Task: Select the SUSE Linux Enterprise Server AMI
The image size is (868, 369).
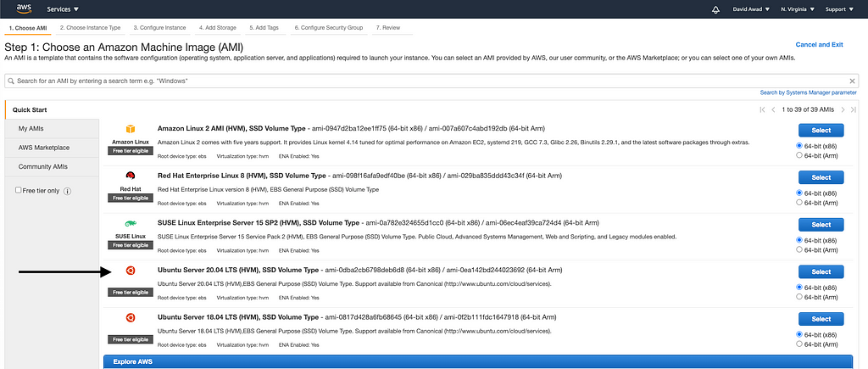Action: (821, 225)
